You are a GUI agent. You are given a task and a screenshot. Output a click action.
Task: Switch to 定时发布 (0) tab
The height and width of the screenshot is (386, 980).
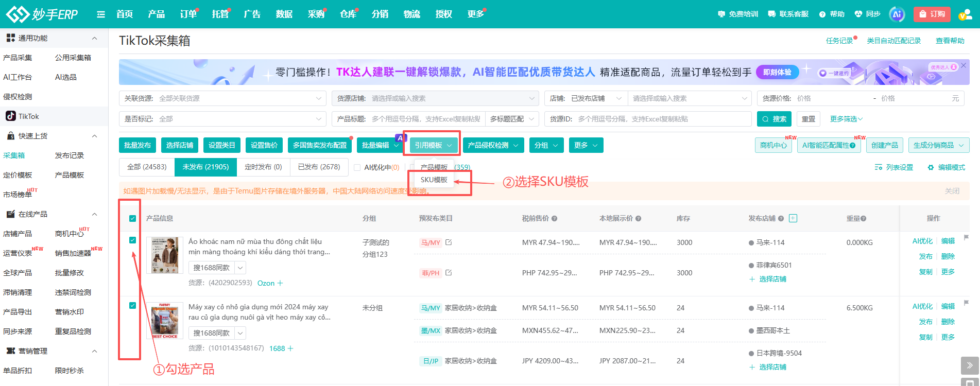point(263,167)
